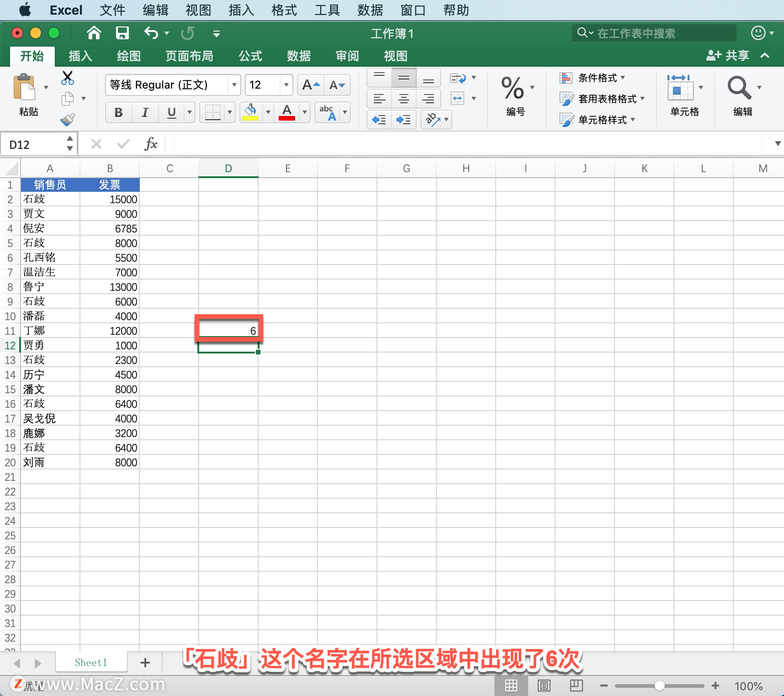Click the phonetic guide abc icon
The image size is (784, 696).
point(328,112)
